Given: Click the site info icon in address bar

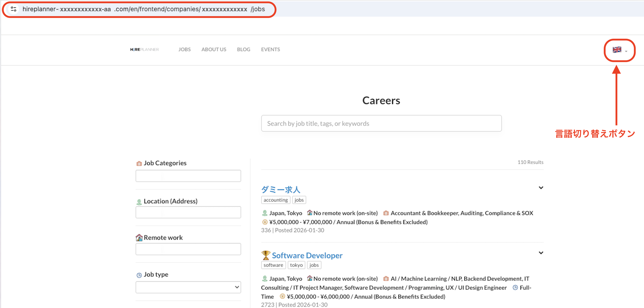Looking at the screenshot, I should click(13, 9).
